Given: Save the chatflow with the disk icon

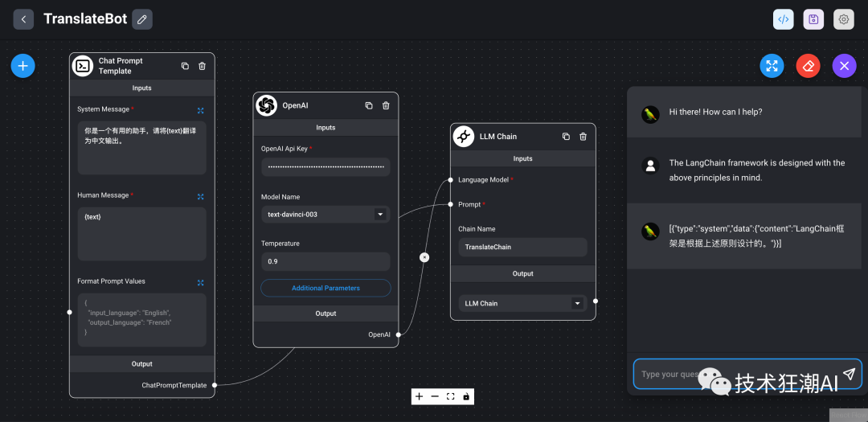Looking at the screenshot, I should tap(813, 19).
